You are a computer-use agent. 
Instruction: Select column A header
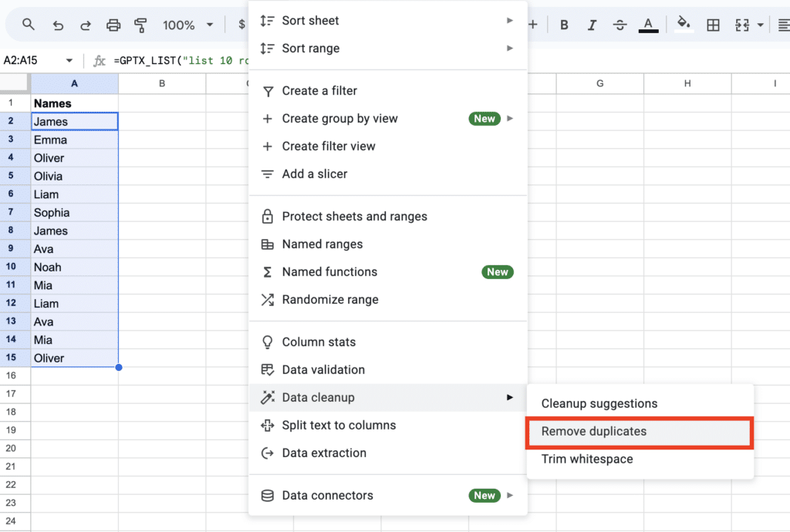pyautogui.click(x=74, y=83)
